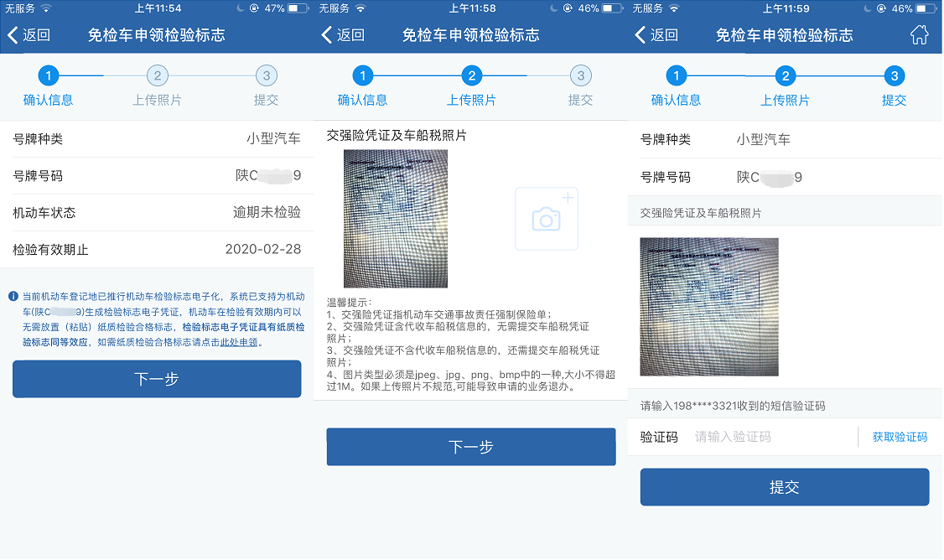Screen dimensions: 944x560
Task: Tap 号牌号码 label on third screen
Action: tap(666, 177)
